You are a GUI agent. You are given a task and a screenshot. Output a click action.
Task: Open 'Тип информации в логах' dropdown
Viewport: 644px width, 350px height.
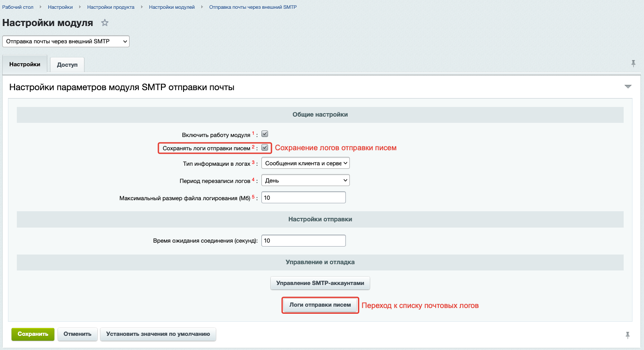(x=306, y=163)
